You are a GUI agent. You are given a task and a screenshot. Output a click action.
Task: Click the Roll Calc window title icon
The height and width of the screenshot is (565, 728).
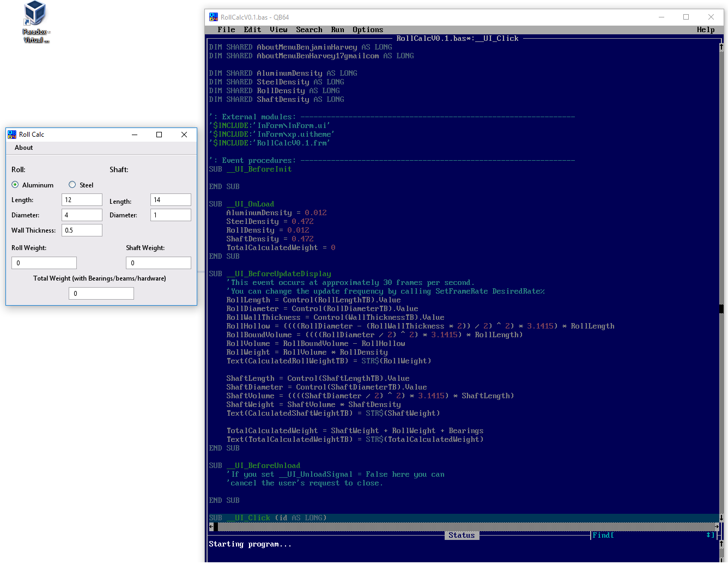pos(12,135)
